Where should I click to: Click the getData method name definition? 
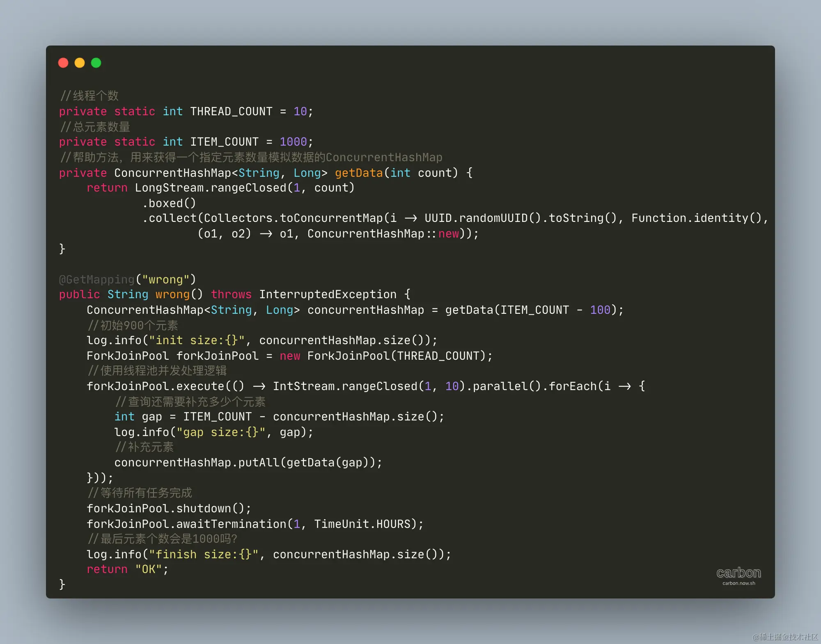tap(358, 173)
